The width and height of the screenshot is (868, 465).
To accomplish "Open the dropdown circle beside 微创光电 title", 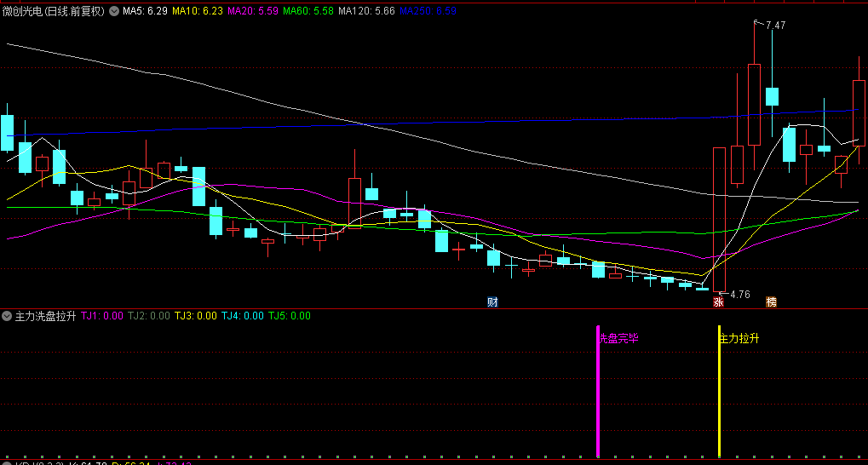I will tap(114, 10).
